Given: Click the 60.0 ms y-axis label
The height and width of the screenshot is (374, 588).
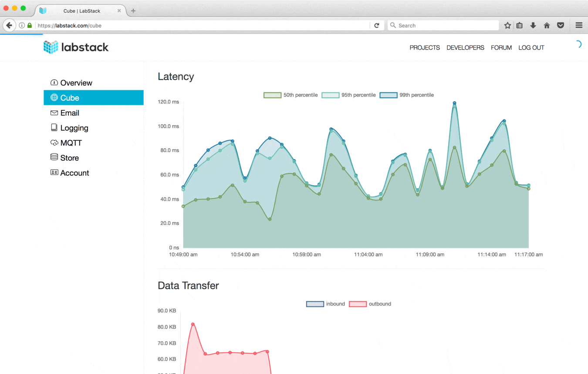Looking at the screenshot, I should click(x=170, y=175).
